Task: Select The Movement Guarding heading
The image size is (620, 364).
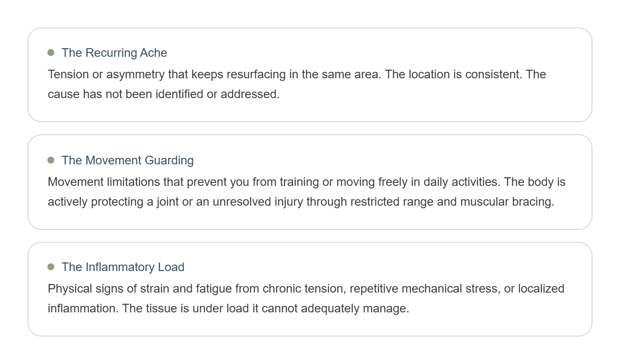Action: tap(127, 160)
